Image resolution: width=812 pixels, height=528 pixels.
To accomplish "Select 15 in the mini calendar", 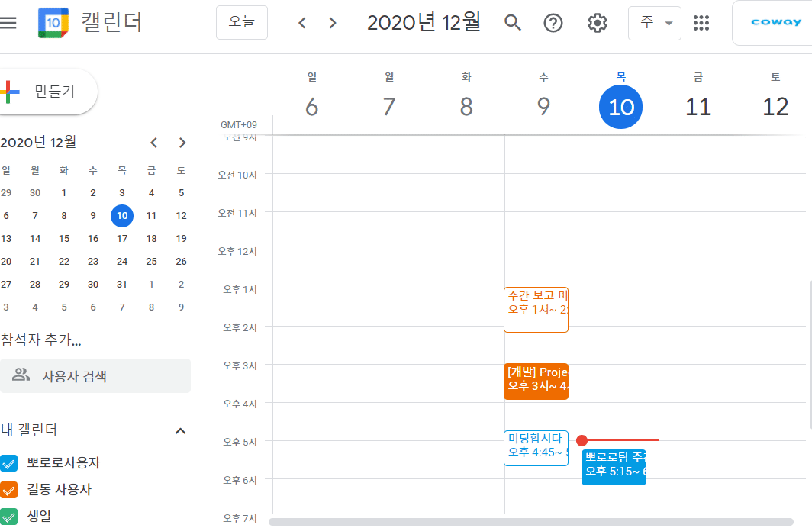I will tap(64, 239).
